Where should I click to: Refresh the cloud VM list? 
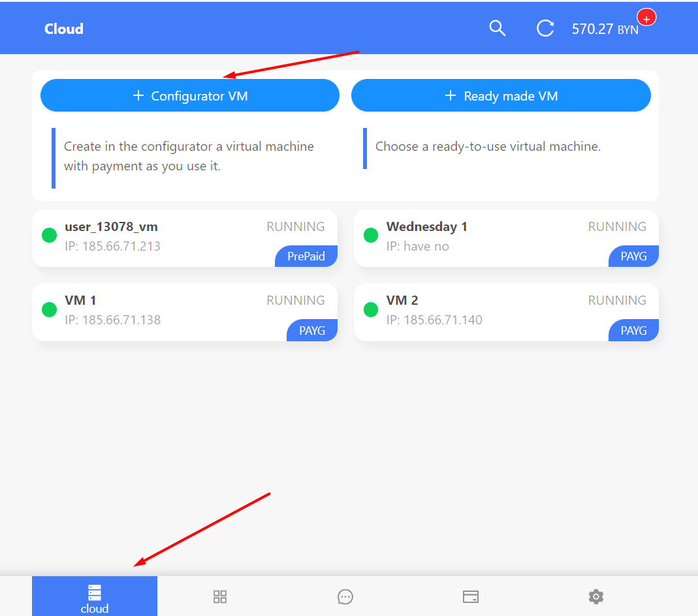tap(545, 29)
